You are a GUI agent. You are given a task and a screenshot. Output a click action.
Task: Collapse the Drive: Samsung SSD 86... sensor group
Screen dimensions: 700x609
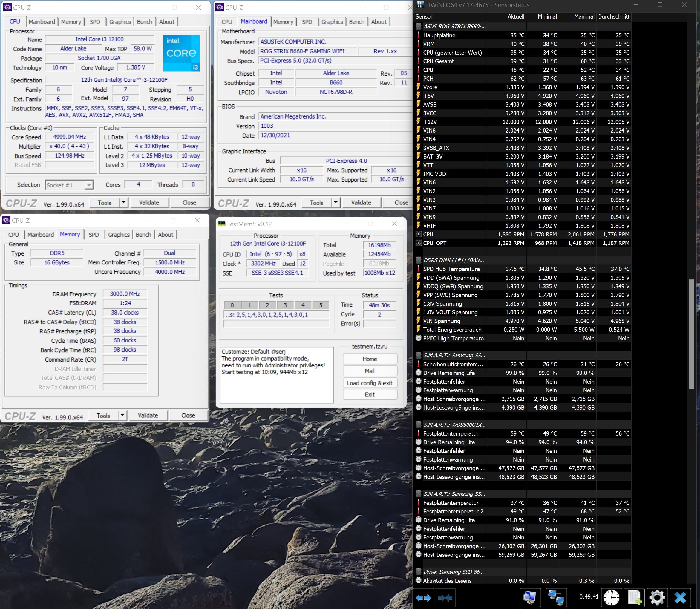tap(418, 572)
